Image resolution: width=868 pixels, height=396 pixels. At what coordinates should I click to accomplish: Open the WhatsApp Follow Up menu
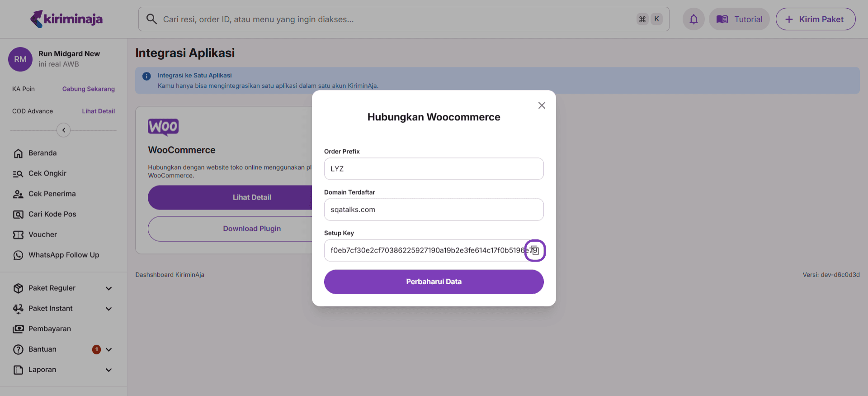point(63,255)
